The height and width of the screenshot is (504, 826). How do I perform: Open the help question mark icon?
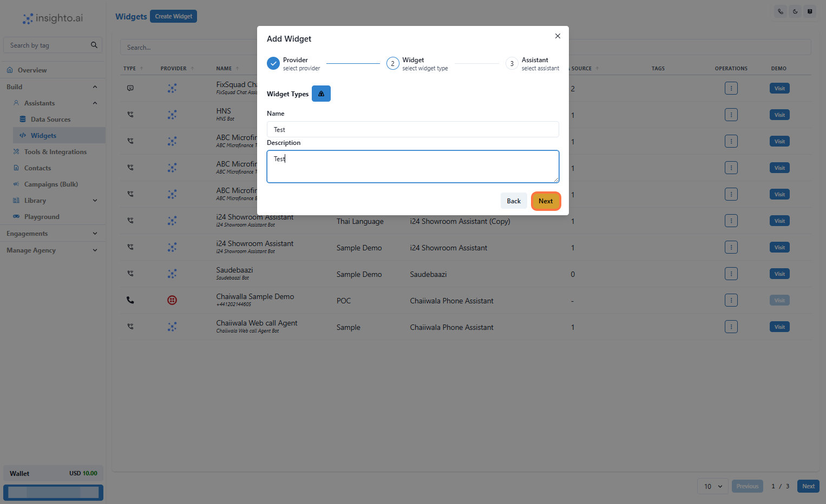pos(810,11)
